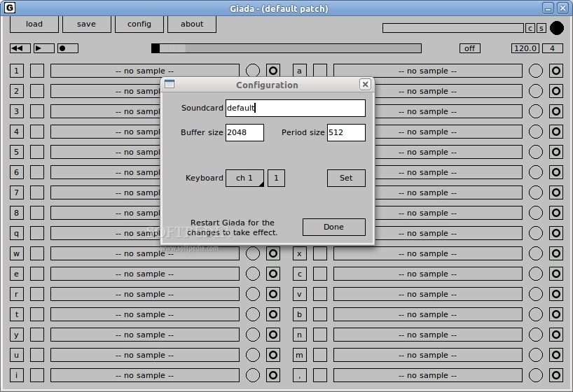Open the play mode button of channel r

(x=273, y=294)
